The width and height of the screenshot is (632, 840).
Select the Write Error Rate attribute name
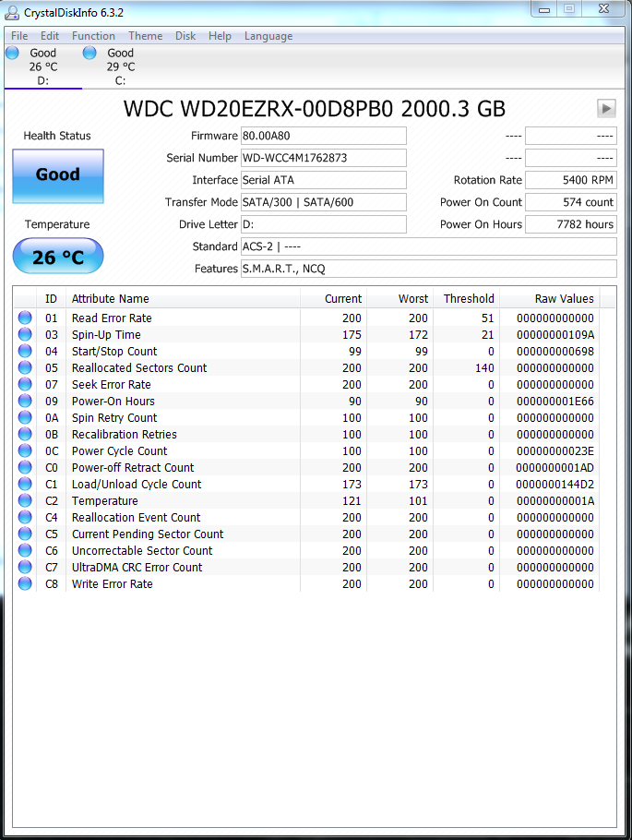112,584
